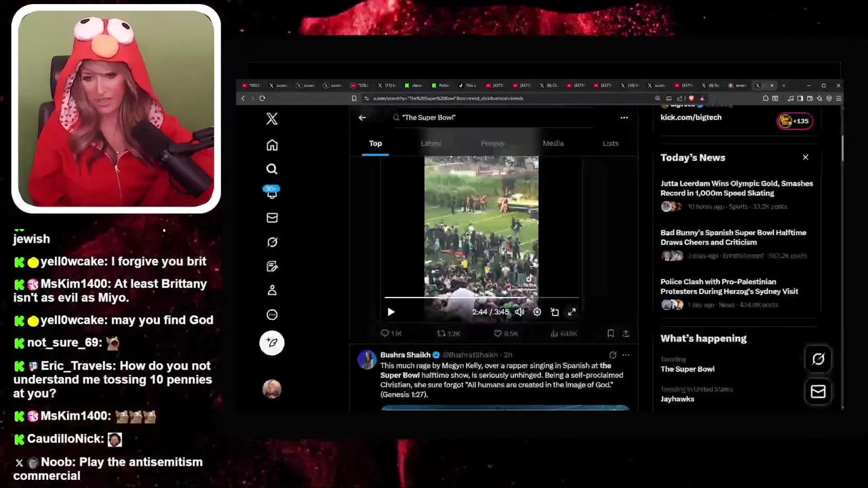
Task: Expand the video to fullscreen
Action: coord(572,312)
